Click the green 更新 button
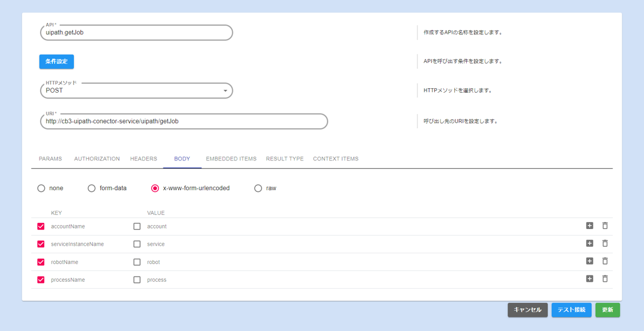This screenshot has width=644, height=331. tap(607, 310)
